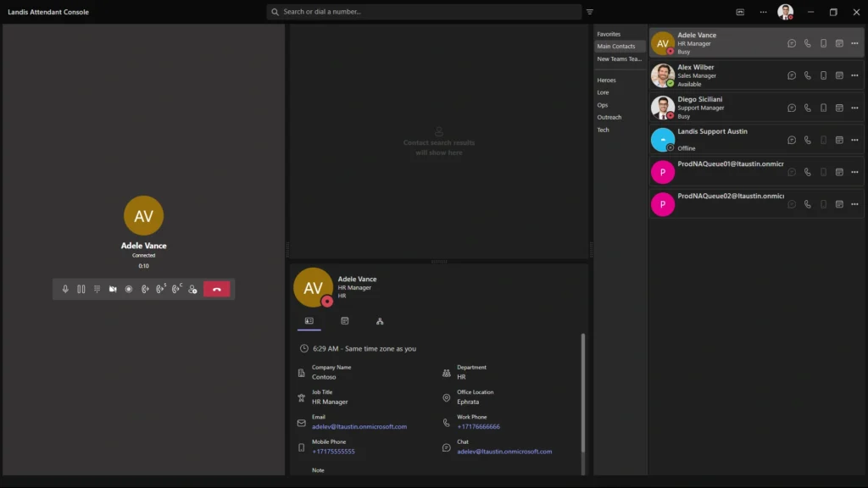Open more options for Landis Support Austin
This screenshot has width=868, height=488.
(x=854, y=140)
